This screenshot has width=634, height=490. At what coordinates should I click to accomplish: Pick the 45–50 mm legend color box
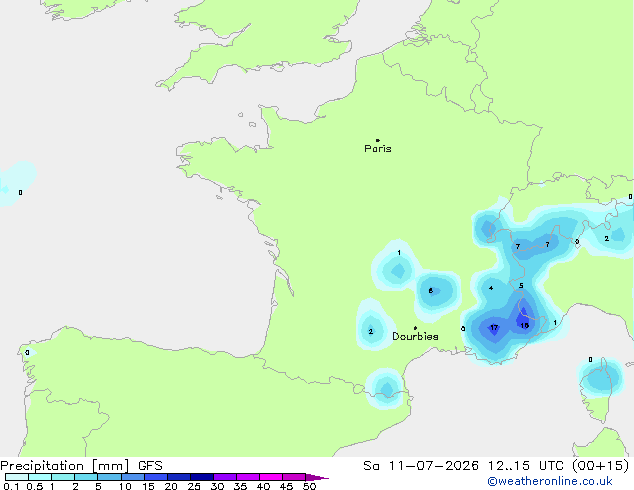tap(294, 477)
